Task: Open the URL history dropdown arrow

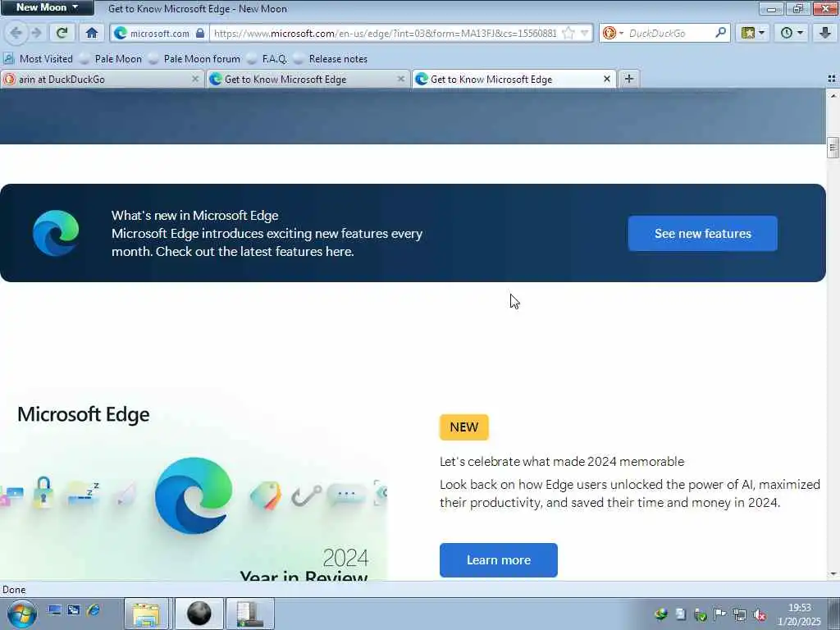Action: click(584, 33)
